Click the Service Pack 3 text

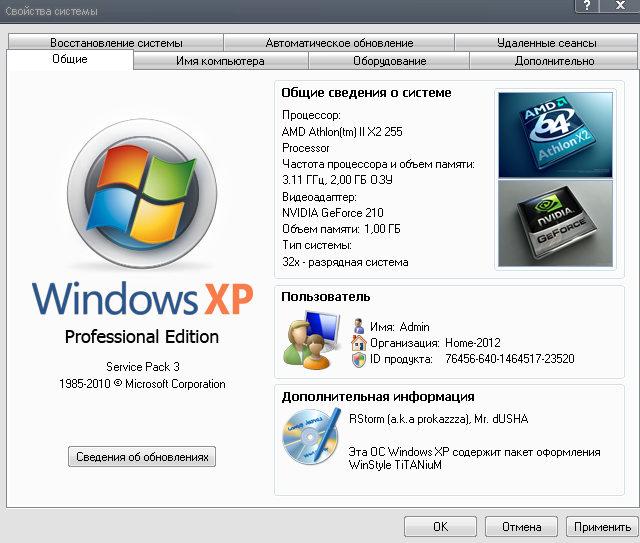coord(142,367)
